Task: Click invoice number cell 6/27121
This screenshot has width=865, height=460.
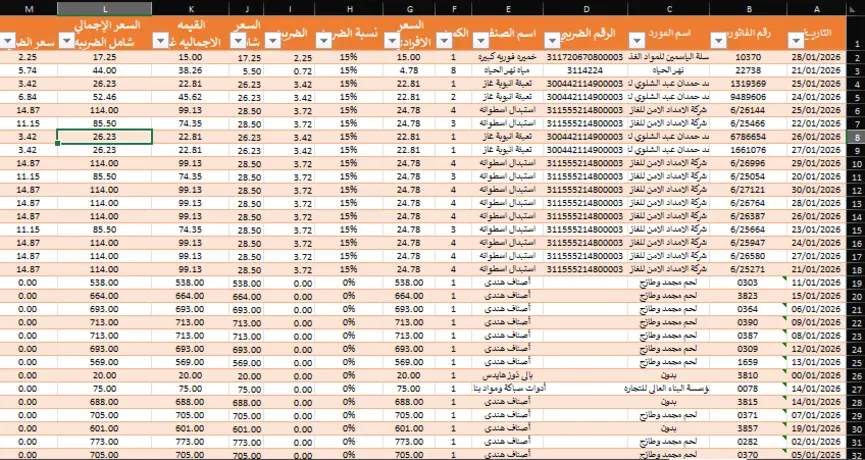Action: point(748,190)
